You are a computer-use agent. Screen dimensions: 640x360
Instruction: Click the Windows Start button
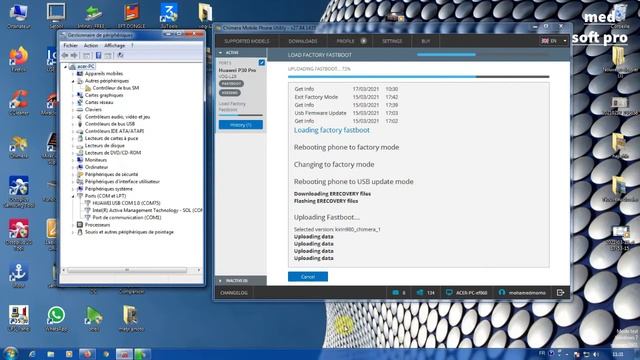pyautogui.click(x=10, y=353)
